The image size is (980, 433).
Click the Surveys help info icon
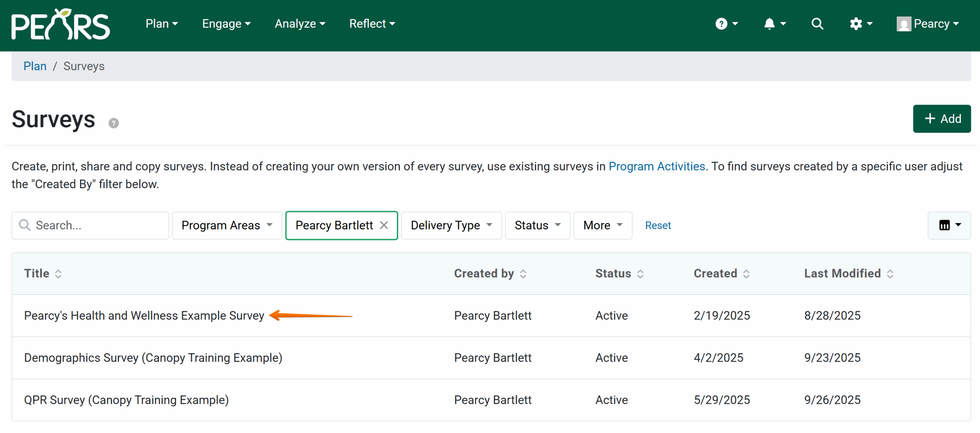click(x=114, y=123)
